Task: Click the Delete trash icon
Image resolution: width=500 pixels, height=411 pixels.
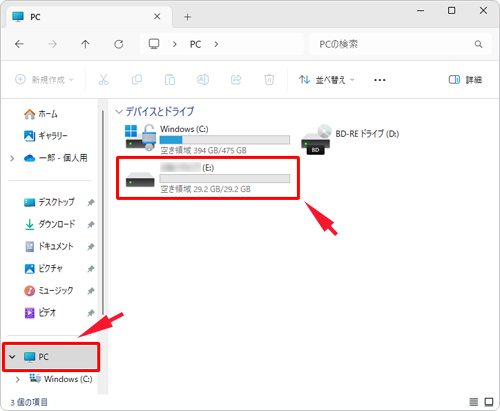Action: click(x=269, y=80)
